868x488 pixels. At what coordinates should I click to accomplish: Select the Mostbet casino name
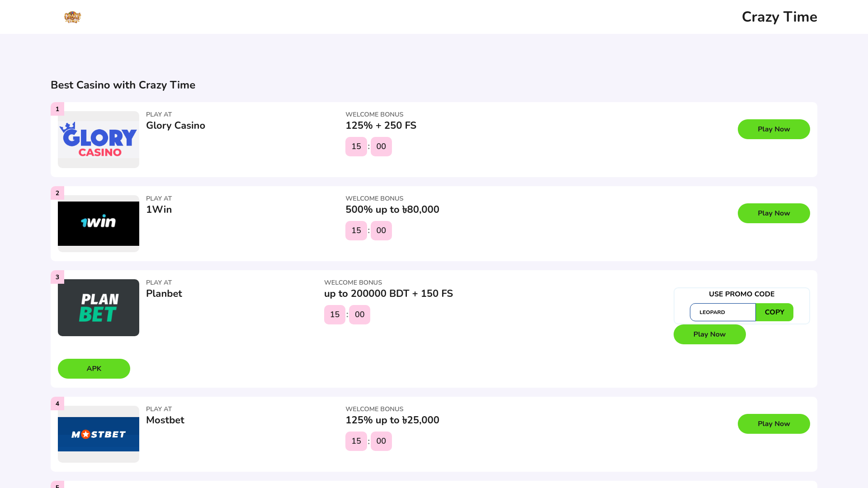[x=165, y=420]
